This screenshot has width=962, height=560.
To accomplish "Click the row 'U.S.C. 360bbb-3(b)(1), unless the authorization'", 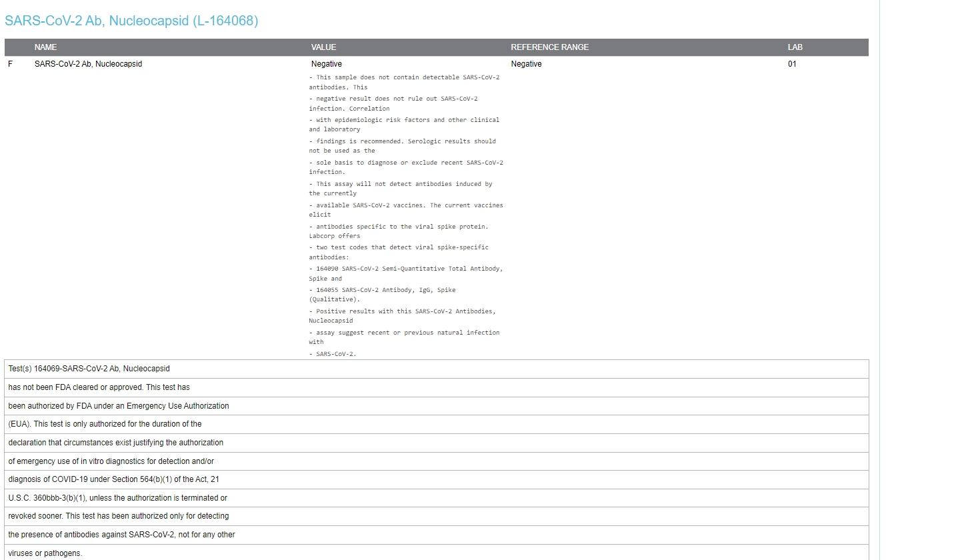I will coord(437,498).
